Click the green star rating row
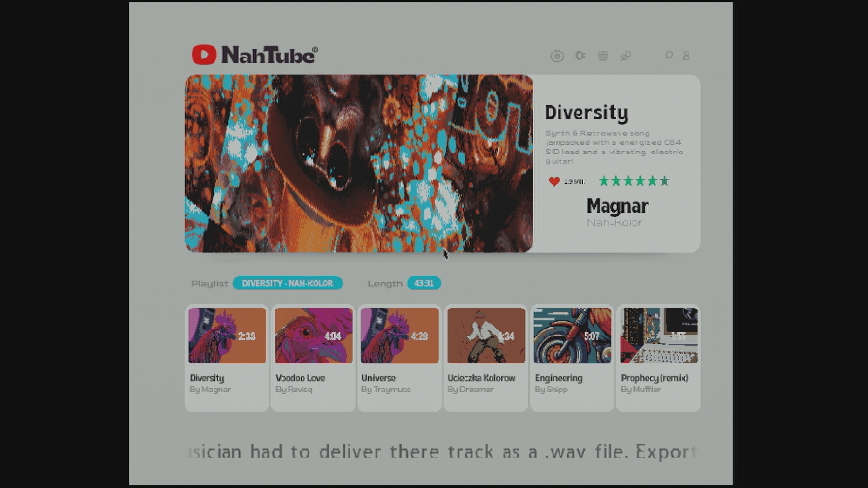 pyautogui.click(x=634, y=181)
